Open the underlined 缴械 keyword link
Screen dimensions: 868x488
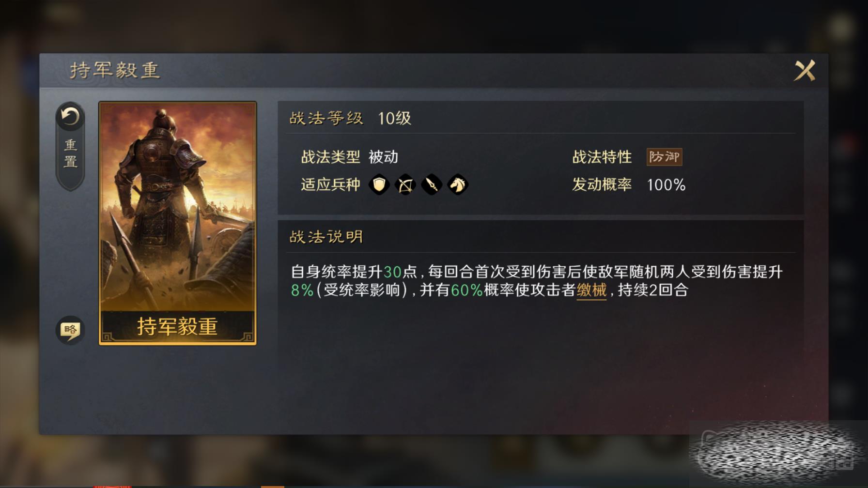[x=591, y=290]
